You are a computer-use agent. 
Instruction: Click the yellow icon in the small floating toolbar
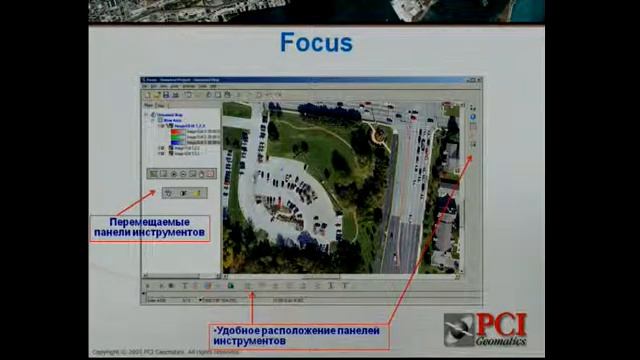(x=196, y=193)
